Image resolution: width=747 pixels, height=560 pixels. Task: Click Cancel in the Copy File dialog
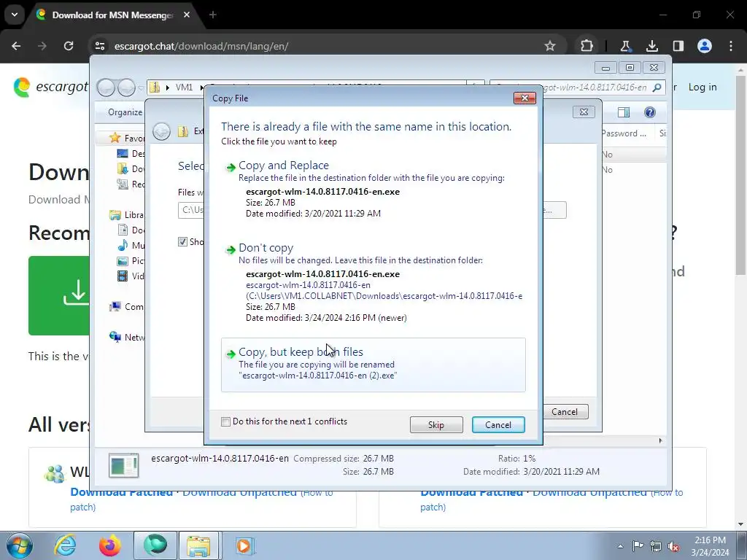click(498, 425)
